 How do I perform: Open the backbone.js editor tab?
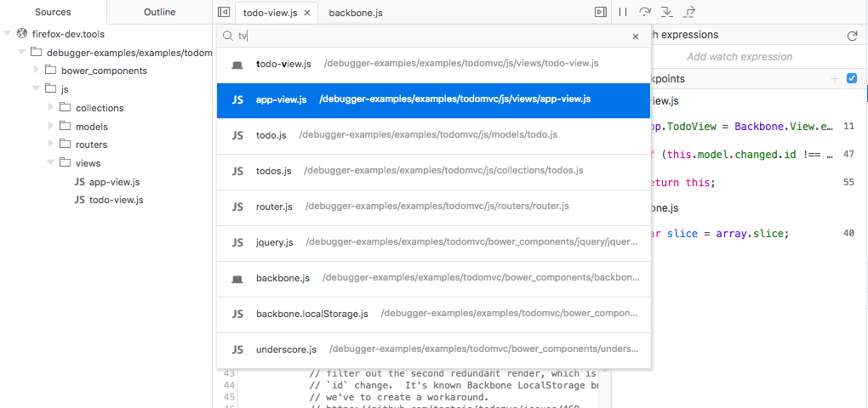coord(355,13)
